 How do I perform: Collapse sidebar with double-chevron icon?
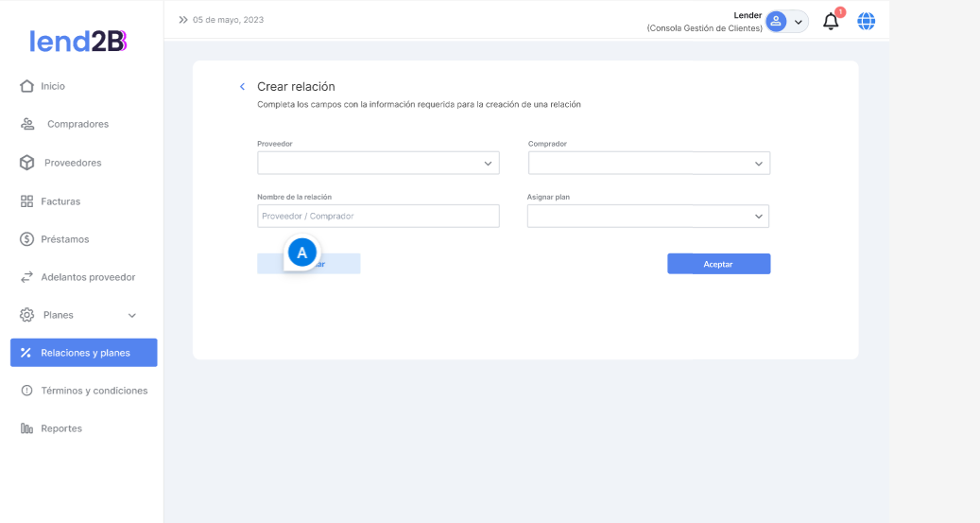tap(182, 20)
